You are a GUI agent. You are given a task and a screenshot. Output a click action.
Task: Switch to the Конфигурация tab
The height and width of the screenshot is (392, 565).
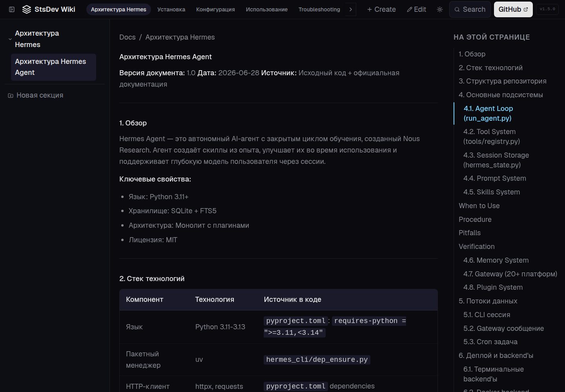click(215, 9)
